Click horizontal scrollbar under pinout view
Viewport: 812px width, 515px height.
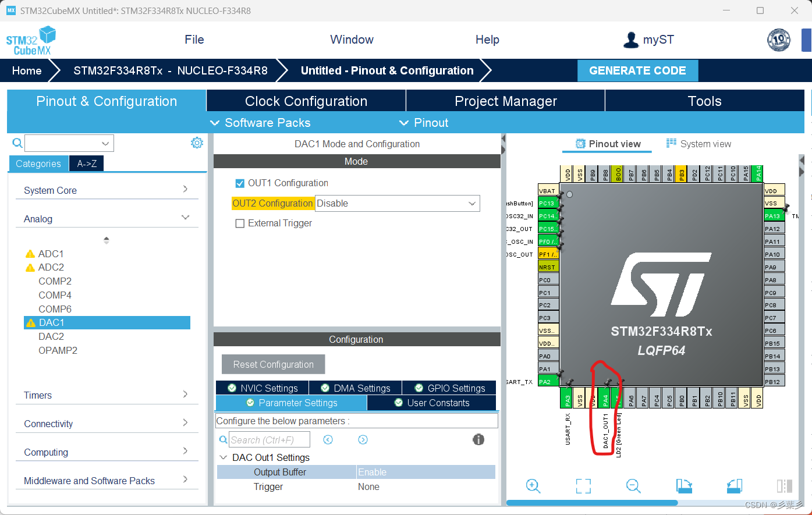pyautogui.click(x=592, y=503)
